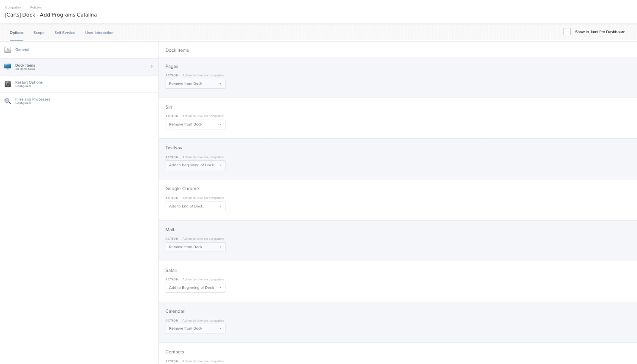Expand the Dock Items chevron arrow
637x364 pixels.
pos(152,67)
